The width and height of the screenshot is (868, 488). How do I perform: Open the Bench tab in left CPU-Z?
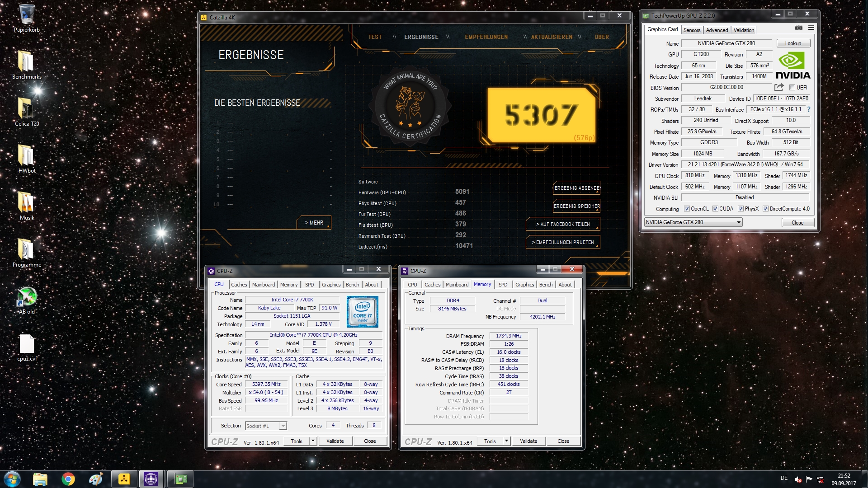[x=352, y=285]
